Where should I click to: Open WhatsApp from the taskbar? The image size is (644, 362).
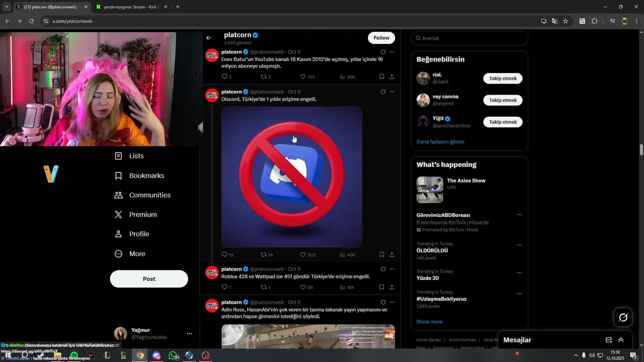pos(173,355)
